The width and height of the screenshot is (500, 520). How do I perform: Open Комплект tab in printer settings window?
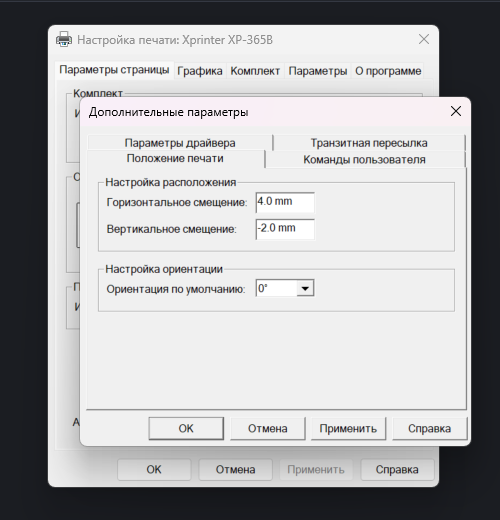click(x=255, y=71)
